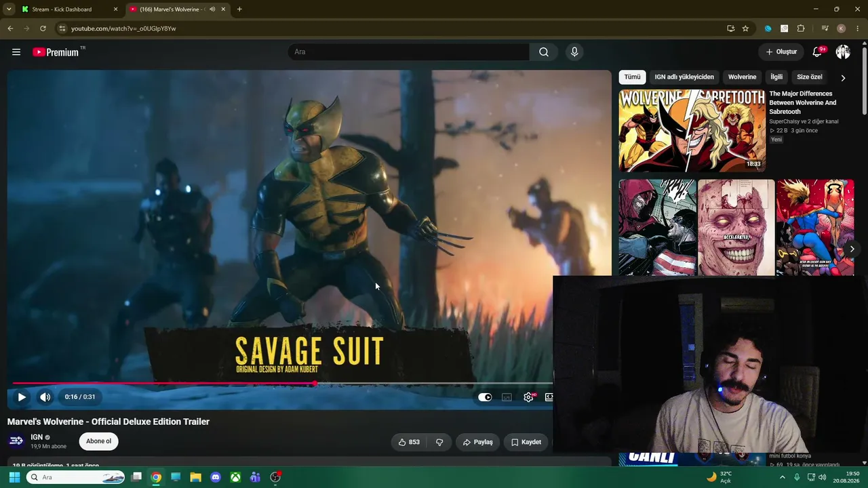Reload the YouTube page
This screenshot has width=868, height=488.
click(43, 28)
